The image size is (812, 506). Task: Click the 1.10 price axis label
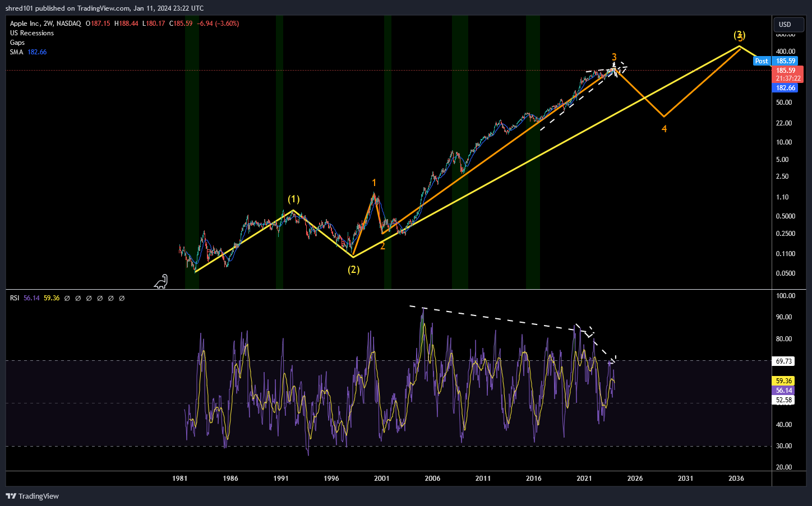click(x=782, y=197)
